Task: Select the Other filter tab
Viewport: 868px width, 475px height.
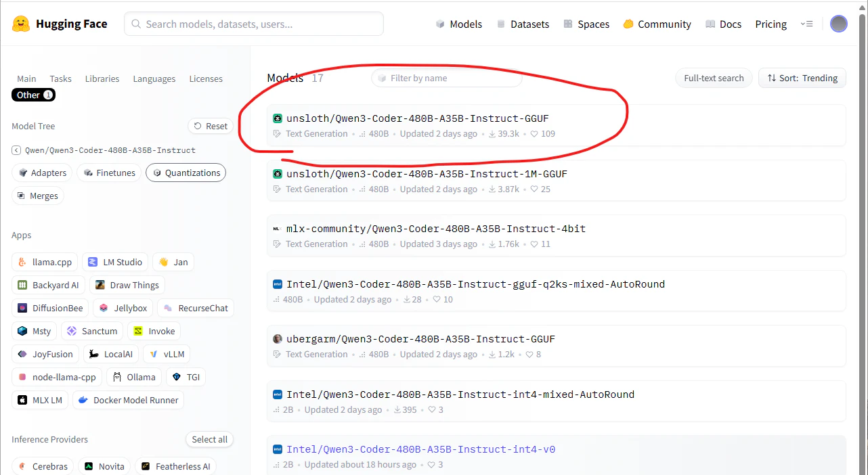Action: point(33,95)
